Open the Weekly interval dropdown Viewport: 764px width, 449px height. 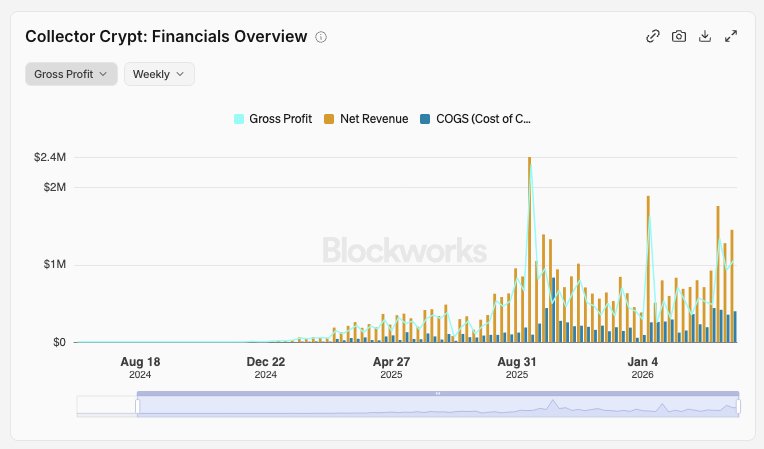[159, 74]
